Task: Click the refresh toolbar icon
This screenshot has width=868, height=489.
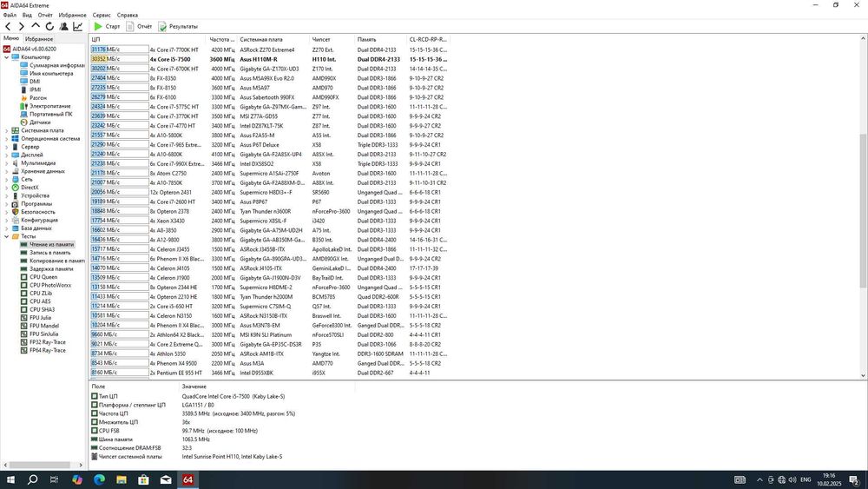Action: point(49,26)
